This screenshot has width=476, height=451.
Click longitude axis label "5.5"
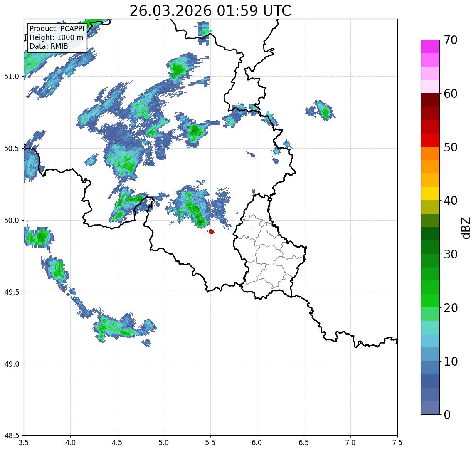click(211, 443)
